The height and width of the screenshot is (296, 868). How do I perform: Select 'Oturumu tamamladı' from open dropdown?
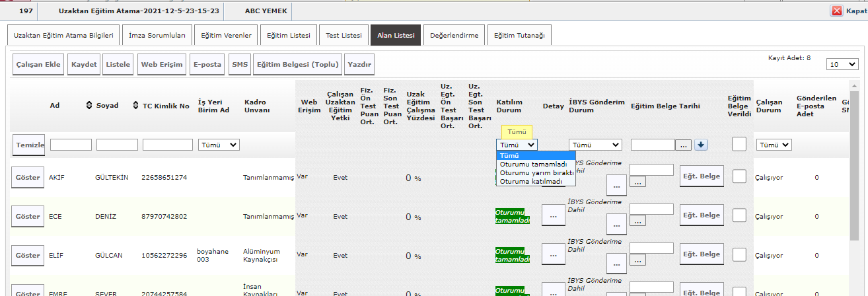click(x=533, y=164)
